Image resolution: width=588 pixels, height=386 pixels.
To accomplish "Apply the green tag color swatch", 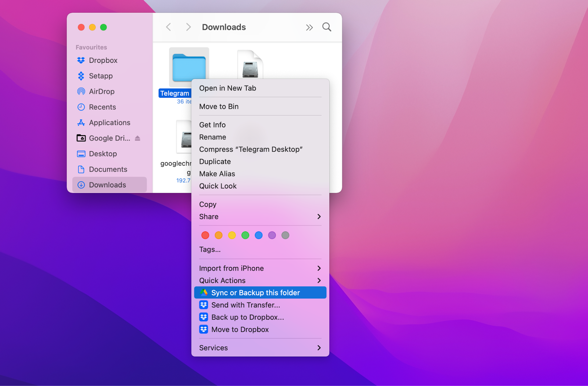I will point(245,235).
